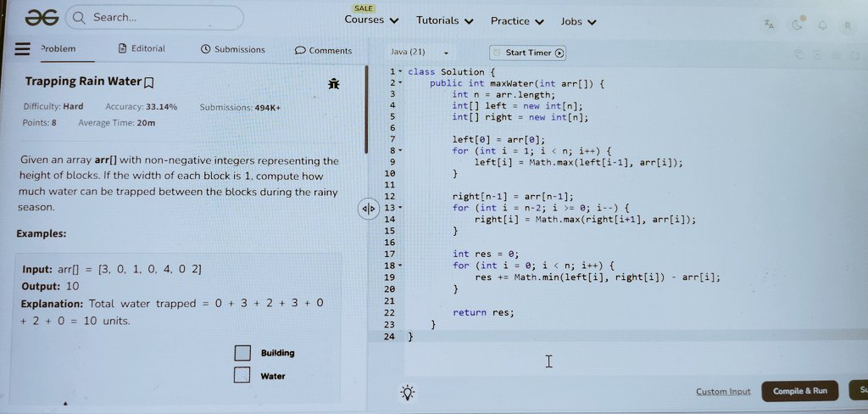Click the Water legend label
The width and height of the screenshot is (868, 414).
[x=273, y=377]
